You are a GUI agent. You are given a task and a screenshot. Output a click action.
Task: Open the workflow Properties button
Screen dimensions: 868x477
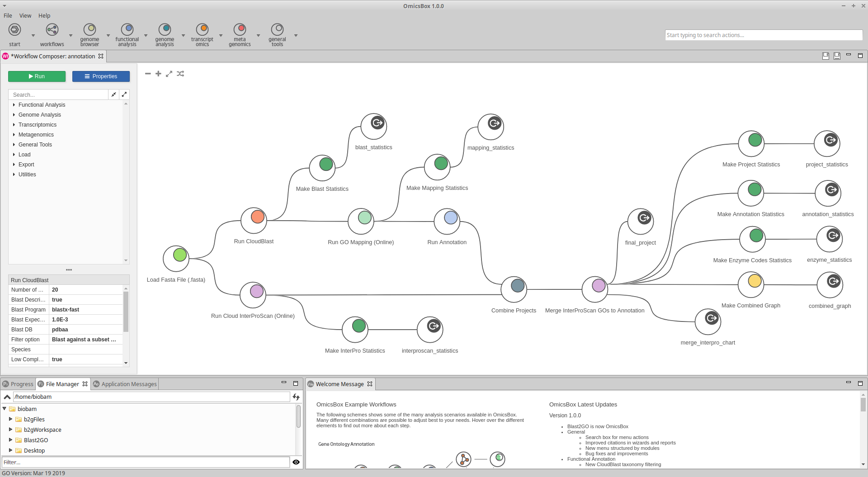(101, 76)
